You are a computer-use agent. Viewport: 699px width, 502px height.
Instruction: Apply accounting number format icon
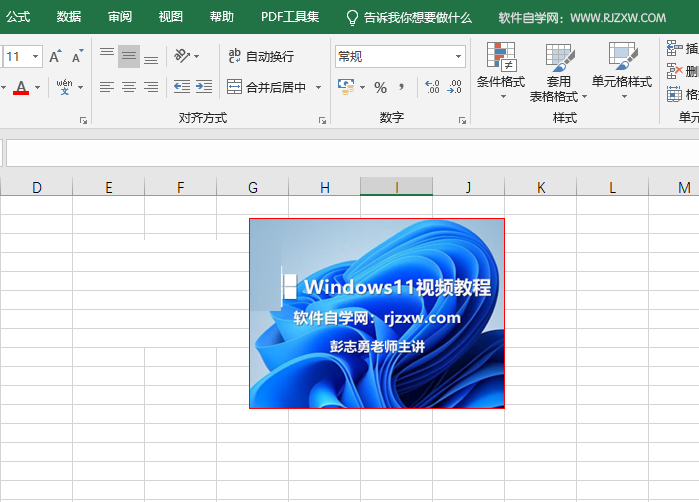click(346, 86)
